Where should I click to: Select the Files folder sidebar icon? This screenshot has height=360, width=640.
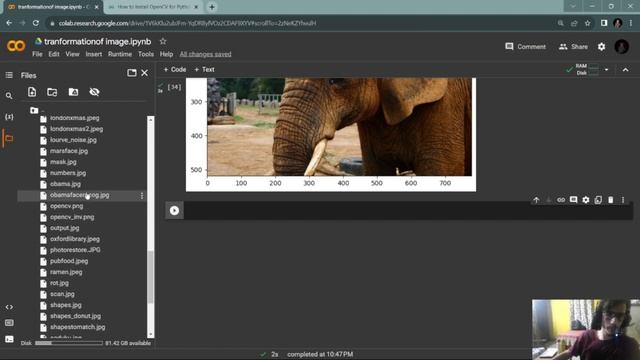9,138
